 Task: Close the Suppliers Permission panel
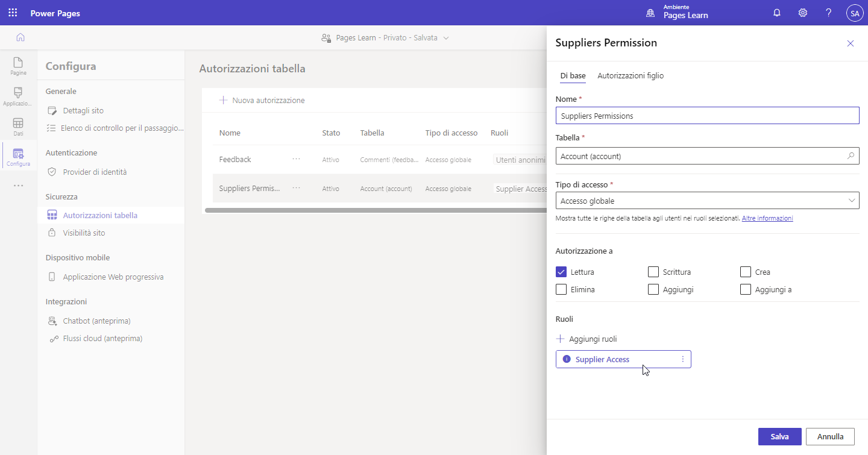point(851,43)
